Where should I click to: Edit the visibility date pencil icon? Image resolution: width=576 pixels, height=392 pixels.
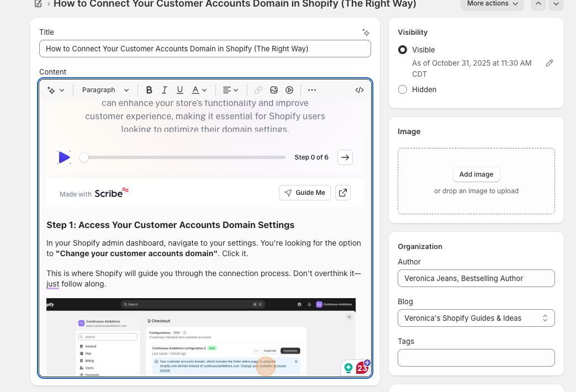(x=549, y=63)
